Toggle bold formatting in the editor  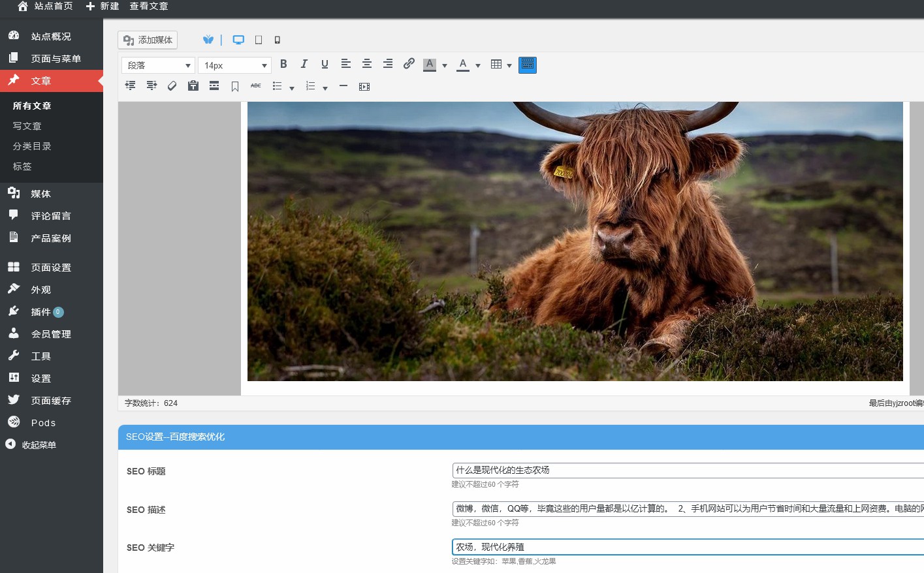(283, 64)
